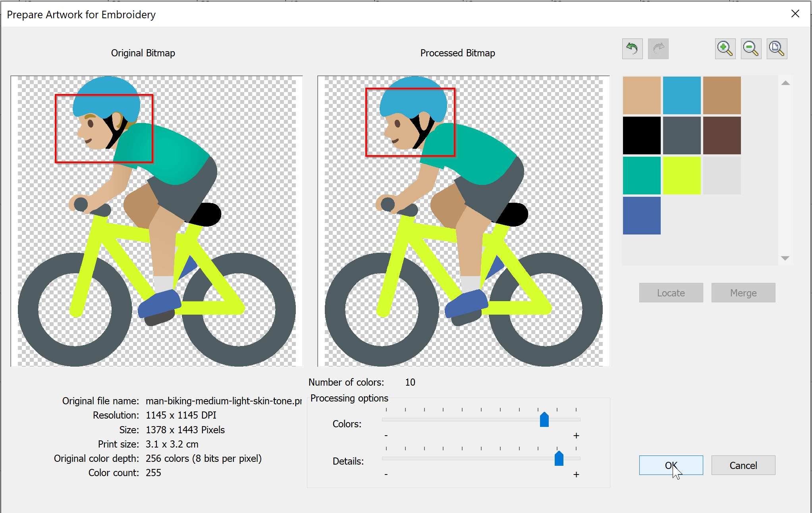Pick the helmet blue color swatch

tap(682, 95)
